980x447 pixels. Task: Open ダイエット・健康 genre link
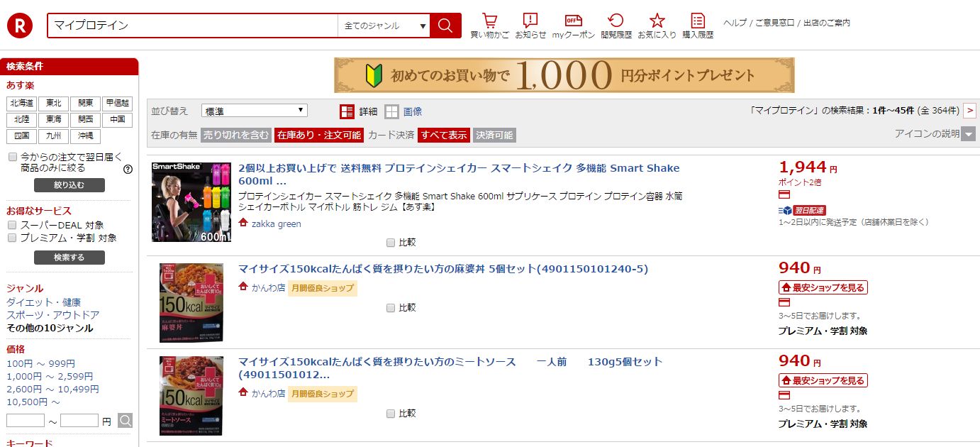click(x=44, y=302)
